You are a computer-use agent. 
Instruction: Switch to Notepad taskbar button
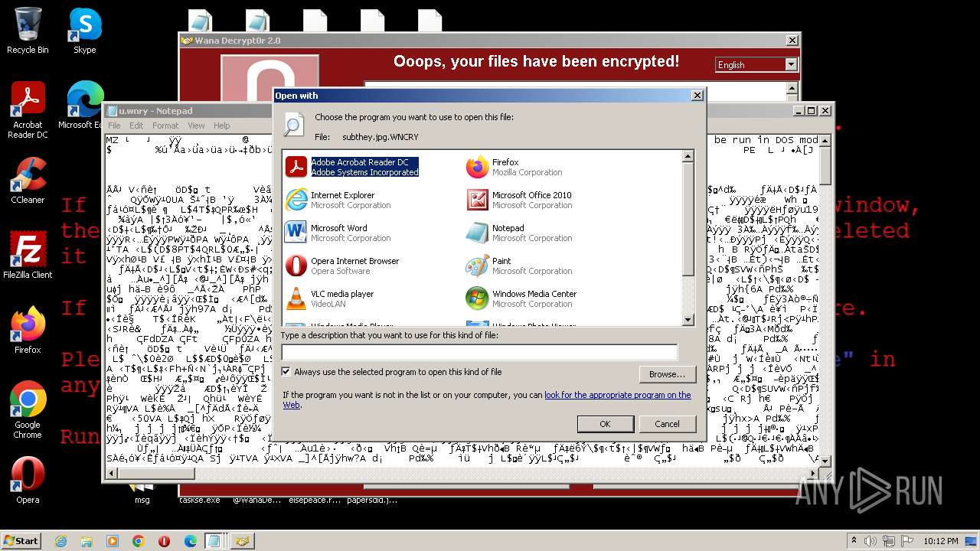tap(214, 541)
